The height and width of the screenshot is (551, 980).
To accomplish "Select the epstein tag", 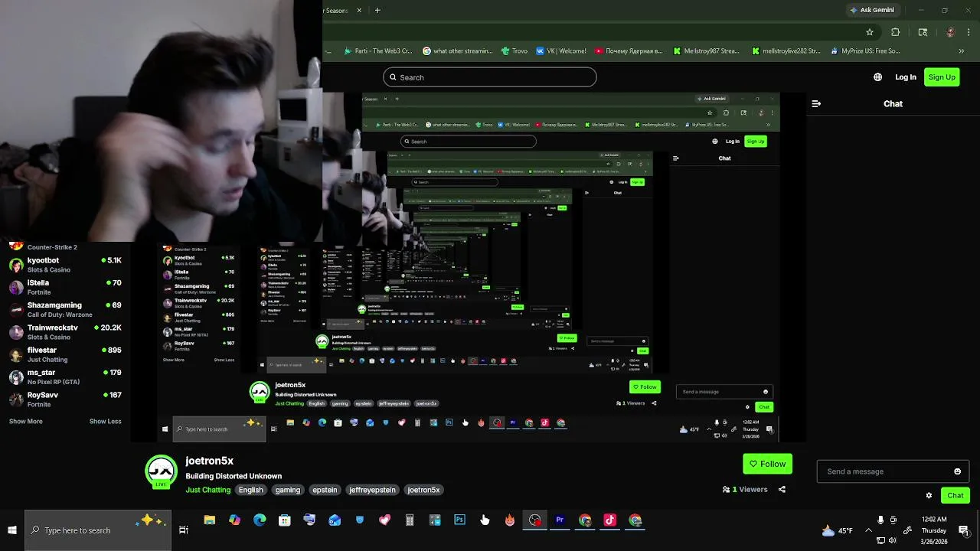I will (x=325, y=490).
